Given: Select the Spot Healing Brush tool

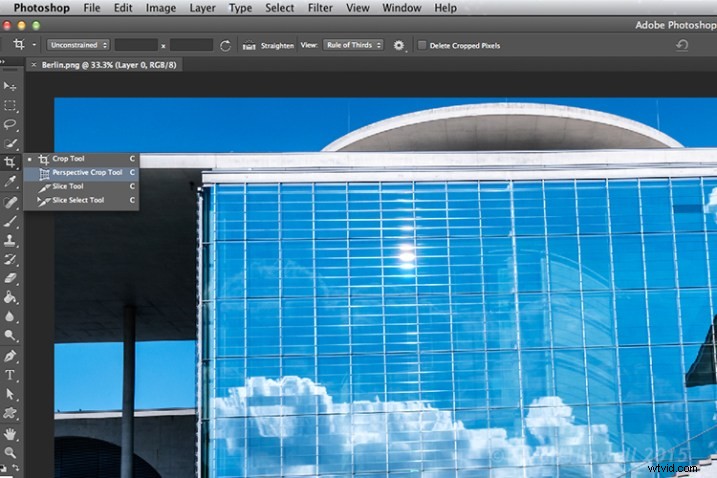Looking at the screenshot, I should pos(10,202).
